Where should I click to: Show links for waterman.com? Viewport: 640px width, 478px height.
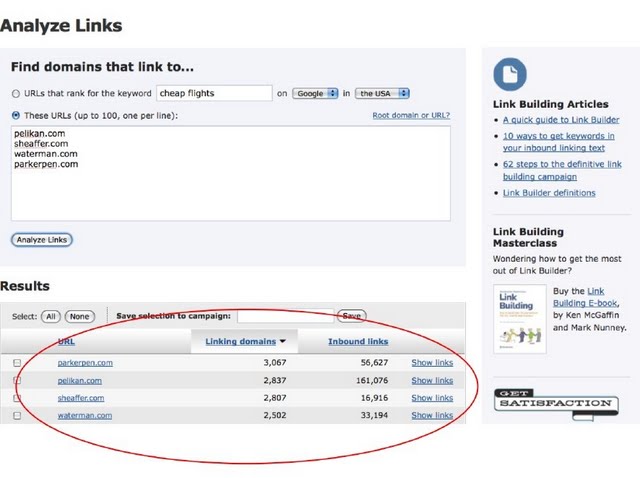[432, 415]
